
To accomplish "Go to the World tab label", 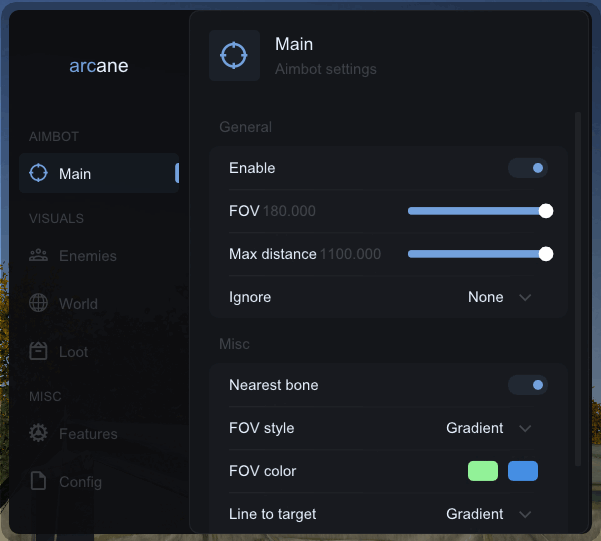I will pos(78,304).
